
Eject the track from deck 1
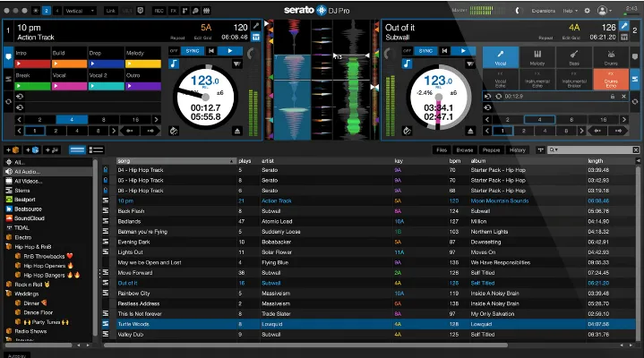[x=237, y=131]
